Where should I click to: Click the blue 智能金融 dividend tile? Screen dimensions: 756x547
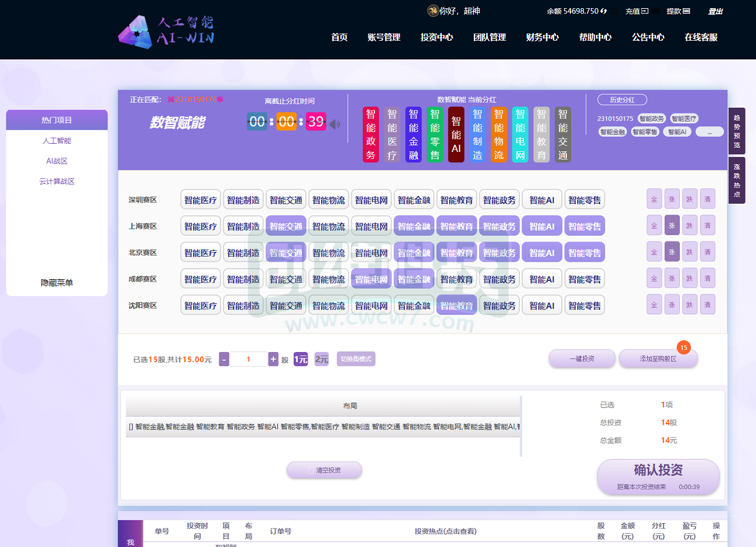coord(413,134)
